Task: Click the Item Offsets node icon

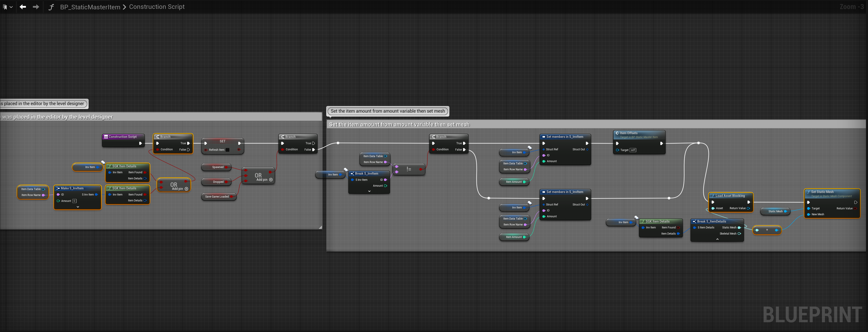Action: tap(617, 133)
